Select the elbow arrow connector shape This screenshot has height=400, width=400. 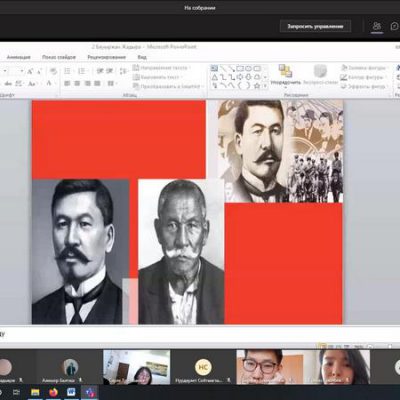tap(231, 77)
